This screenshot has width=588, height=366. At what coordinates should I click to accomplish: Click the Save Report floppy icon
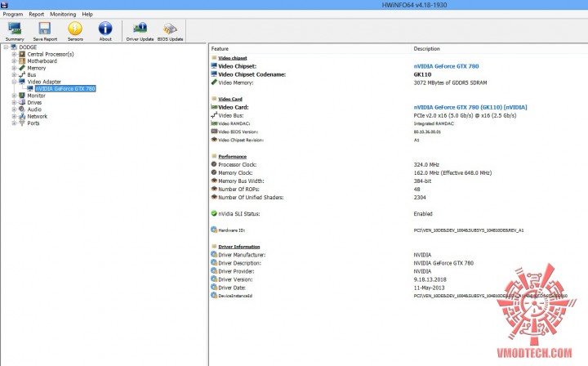pos(45,29)
